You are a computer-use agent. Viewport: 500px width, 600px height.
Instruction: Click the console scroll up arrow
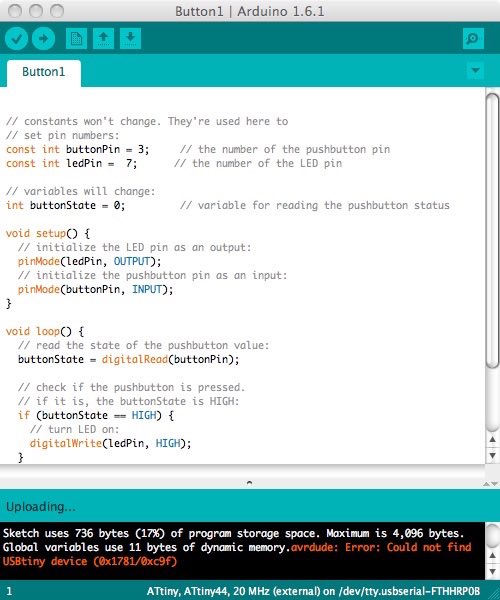click(x=493, y=555)
